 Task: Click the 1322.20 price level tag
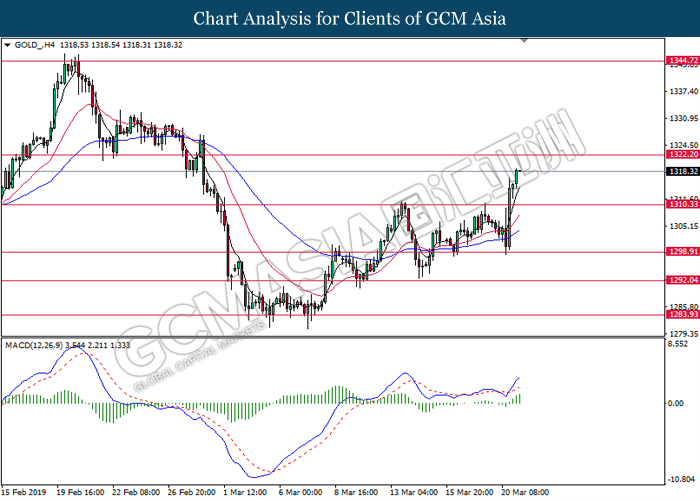coord(681,156)
